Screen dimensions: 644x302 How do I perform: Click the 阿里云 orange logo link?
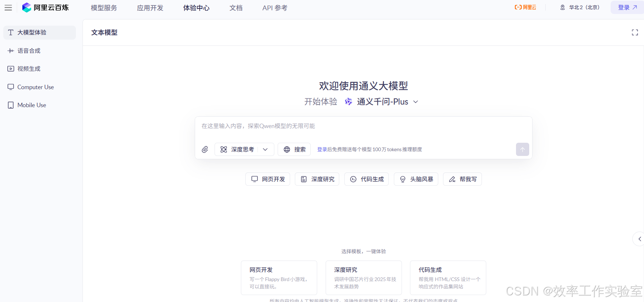click(x=525, y=7)
